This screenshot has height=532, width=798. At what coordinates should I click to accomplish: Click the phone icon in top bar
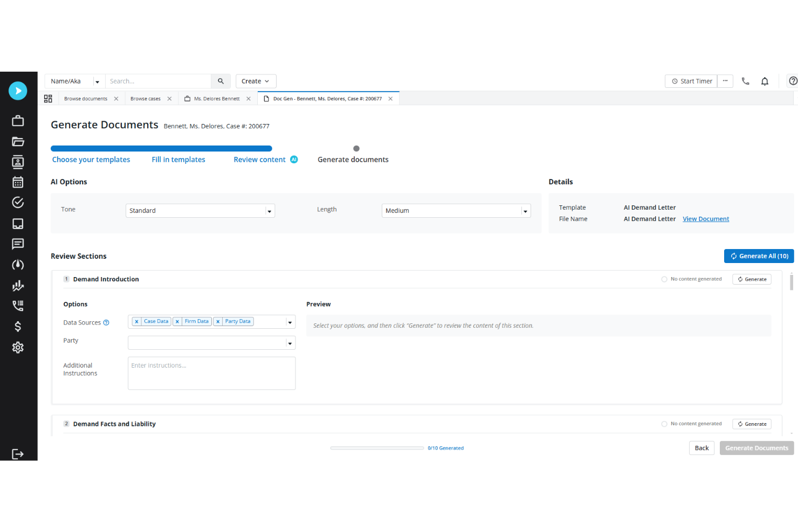(745, 81)
